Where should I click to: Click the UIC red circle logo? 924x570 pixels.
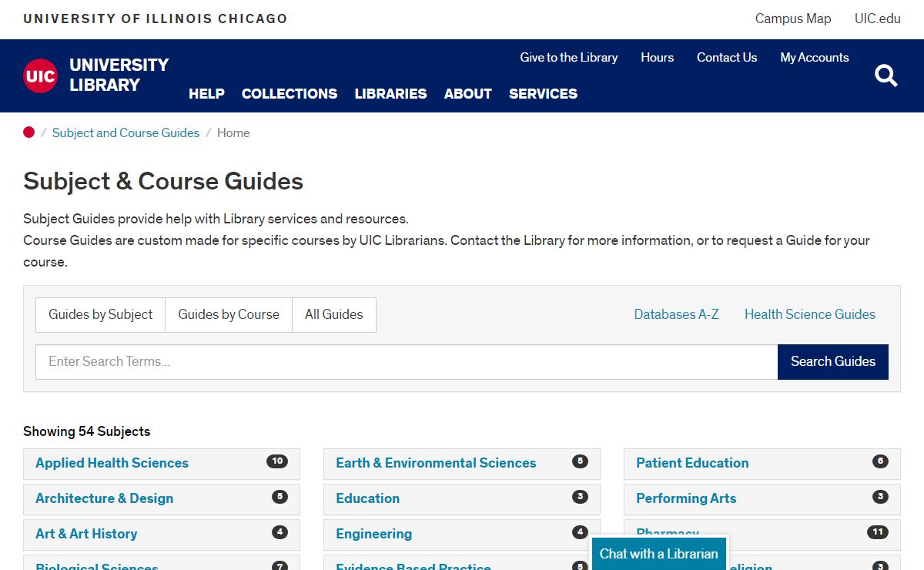[x=40, y=75]
